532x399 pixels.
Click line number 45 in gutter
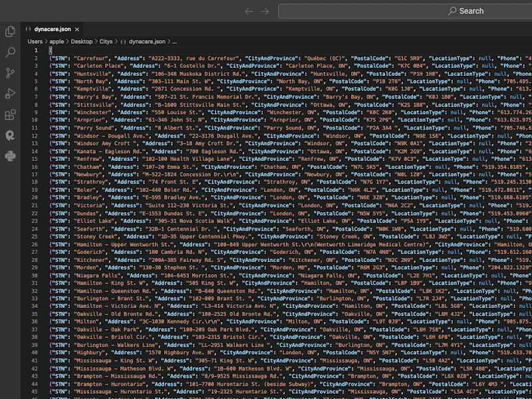pyautogui.click(x=35, y=392)
